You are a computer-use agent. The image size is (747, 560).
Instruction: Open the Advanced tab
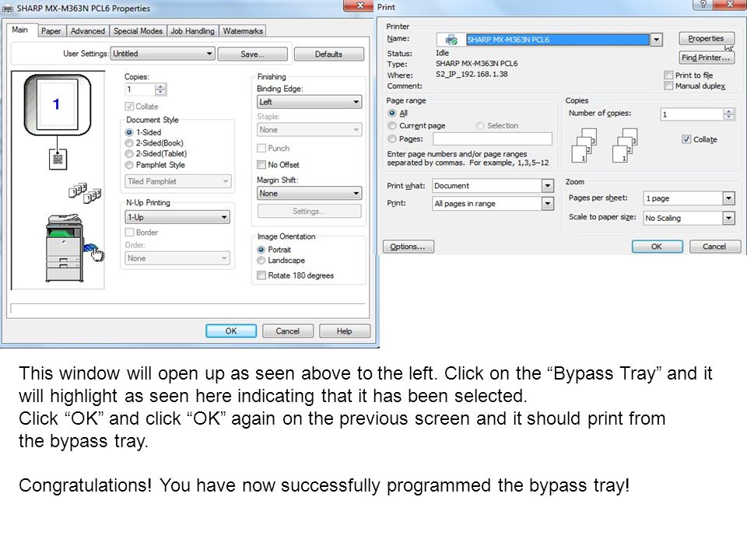coord(88,31)
